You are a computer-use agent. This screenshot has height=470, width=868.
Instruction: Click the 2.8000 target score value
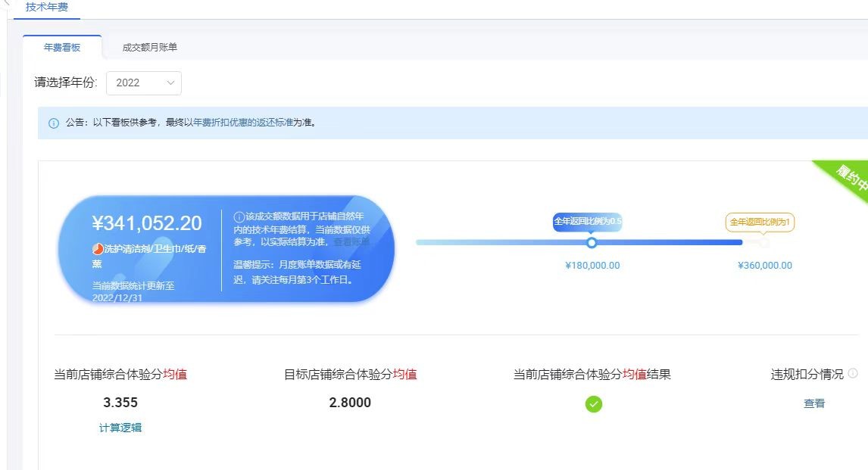pyautogui.click(x=350, y=403)
